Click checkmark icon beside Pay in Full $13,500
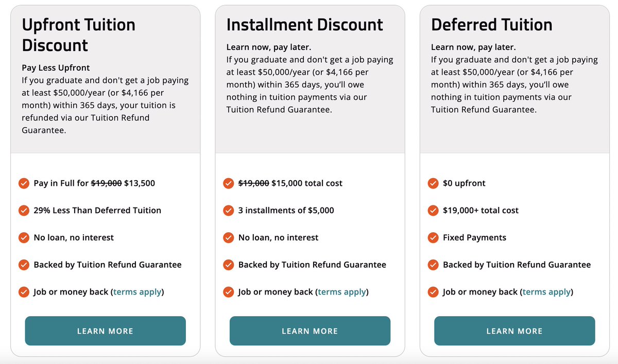 click(24, 183)
